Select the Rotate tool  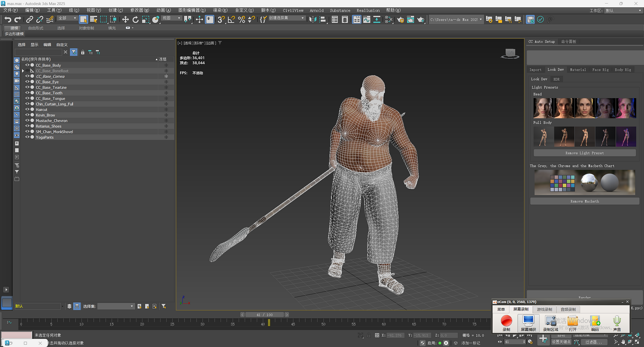(135, 19)
